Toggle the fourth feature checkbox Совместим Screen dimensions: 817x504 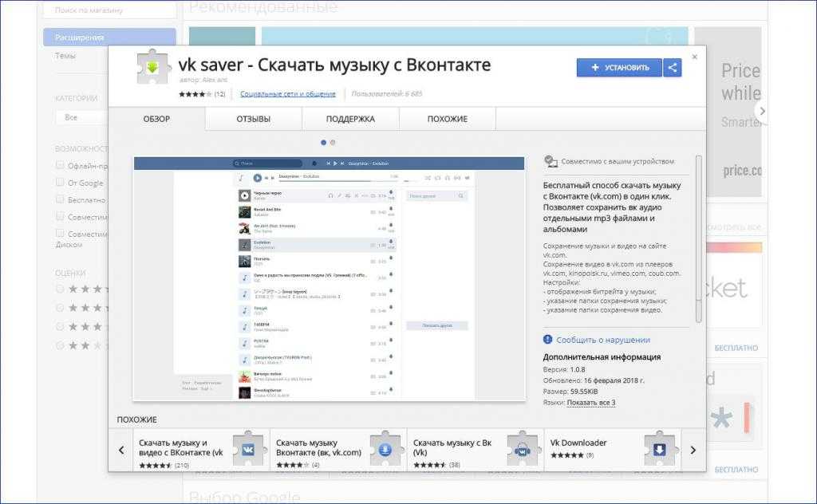tap(59, 216)
